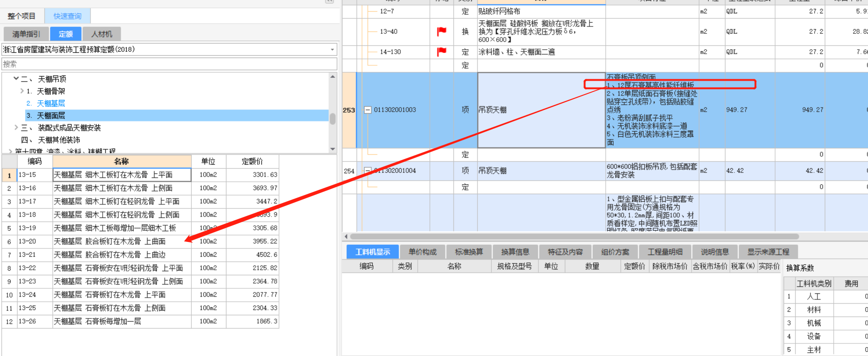Open the 清单指引 tab
Image resolution: width=868 pixels, height=356 pixels.
pyautogui.click(x=26, y=34)
